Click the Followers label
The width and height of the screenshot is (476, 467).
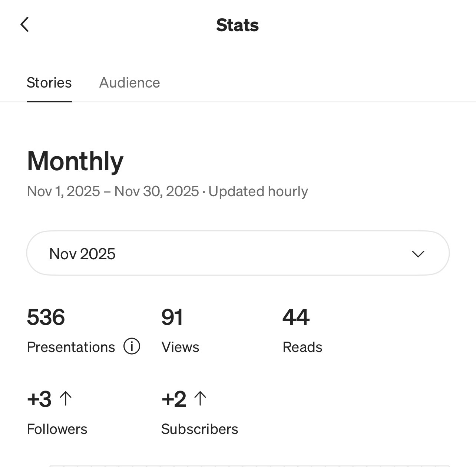(x=57, y=429)
